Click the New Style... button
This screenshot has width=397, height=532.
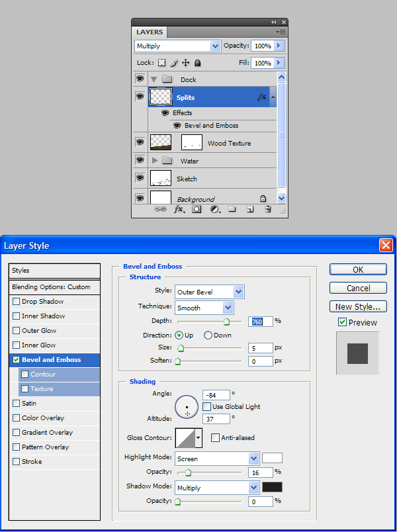(x=358, y=306)
